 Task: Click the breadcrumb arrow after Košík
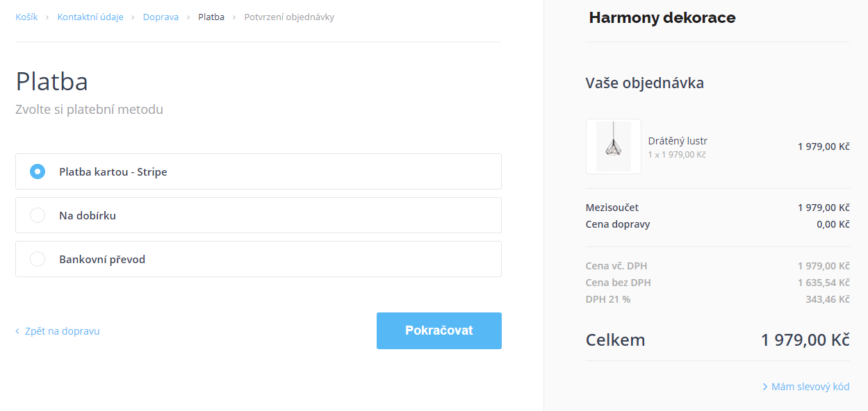(48, 17)
